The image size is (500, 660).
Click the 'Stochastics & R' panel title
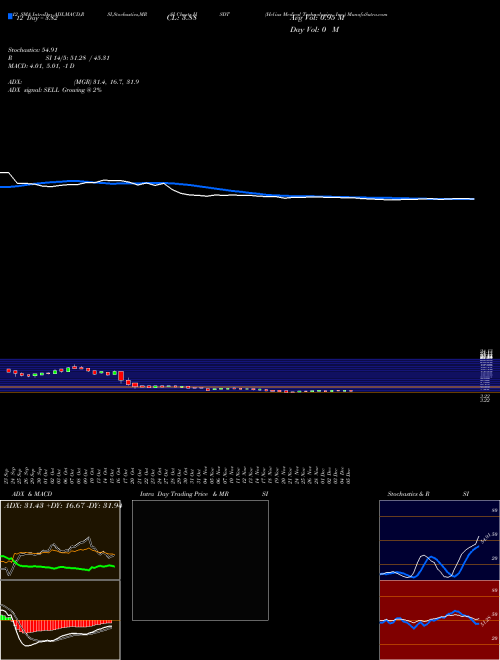[408, 494]
